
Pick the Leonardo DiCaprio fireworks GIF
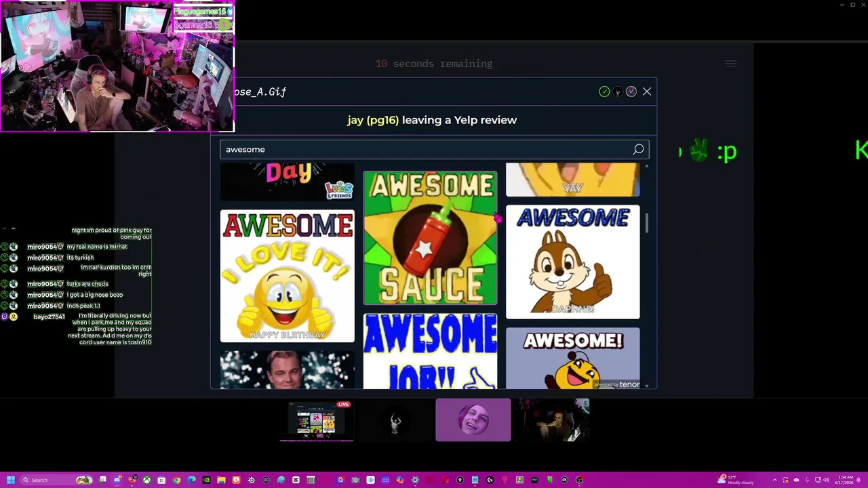pyautogui.click(x=287, y=369)
